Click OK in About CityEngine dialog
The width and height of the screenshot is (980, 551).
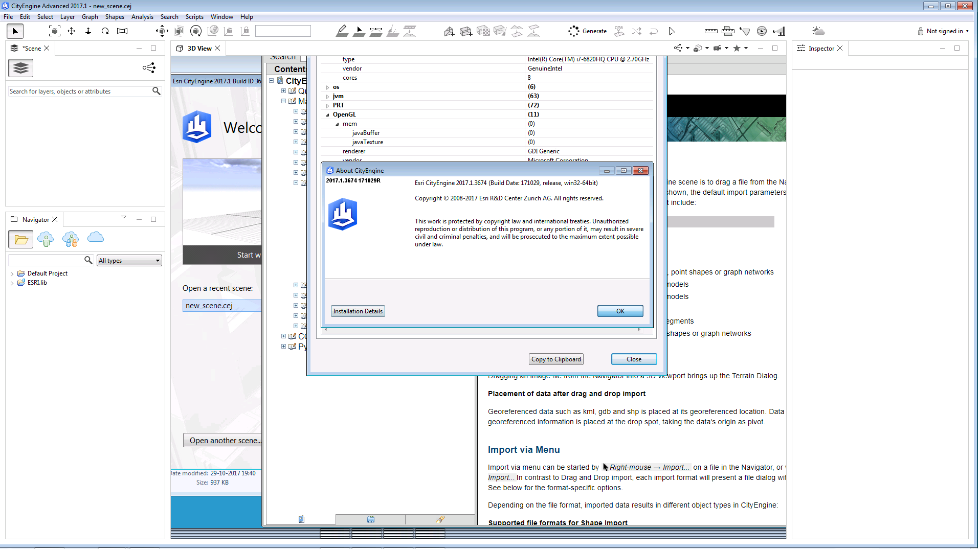pyautogui.click(x=620, y=311)
